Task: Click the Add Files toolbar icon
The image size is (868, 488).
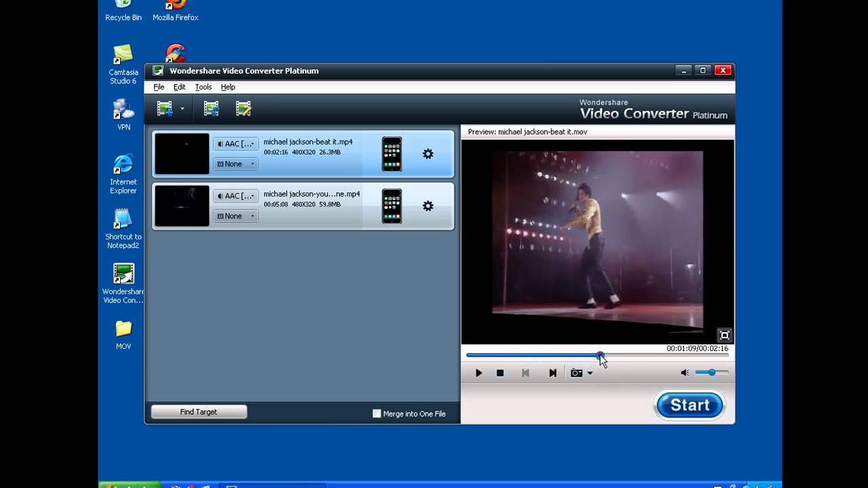Action: click(x=165, y=108)
